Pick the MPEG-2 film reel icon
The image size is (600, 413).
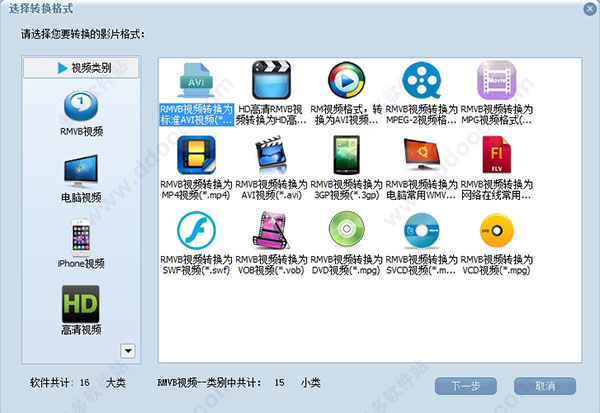422,80
